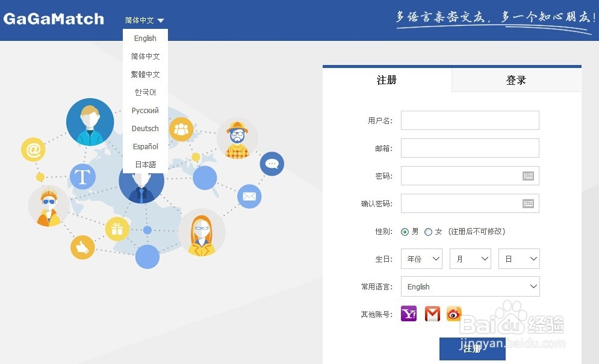Open the 月 month dropdown
This screenshot has height=364, width=599.
click(x=470, y=259)
